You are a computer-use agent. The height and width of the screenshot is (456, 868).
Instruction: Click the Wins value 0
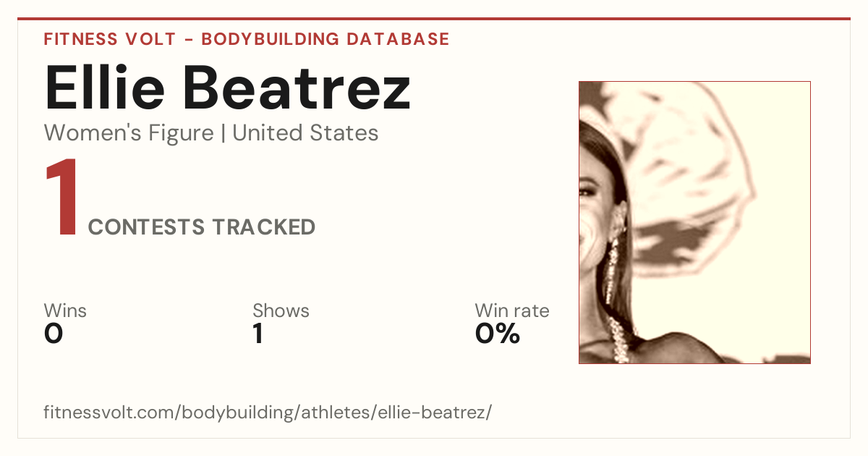[x=54, y=334]
